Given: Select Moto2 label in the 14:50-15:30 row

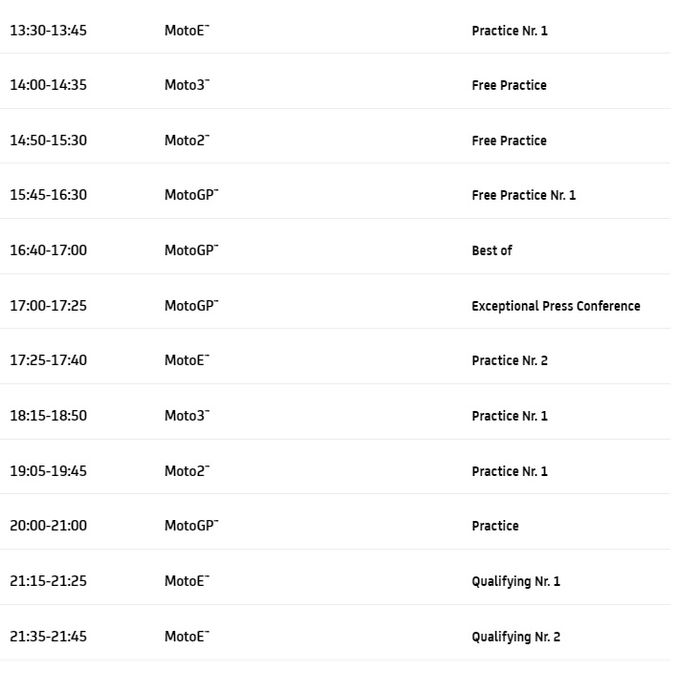Looking at the screenshot, I should pos(186,141).
